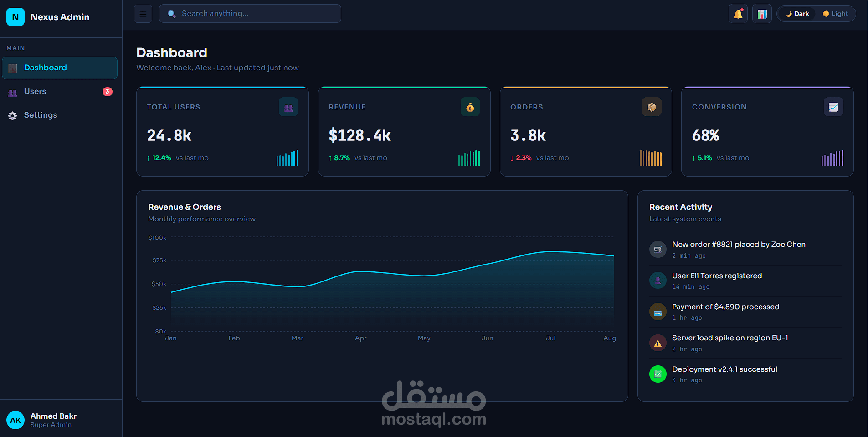The height and width of the screenshot is (437, 868).
Task: Click the Monthly performance overview subtitle
Action: (202, 219)
